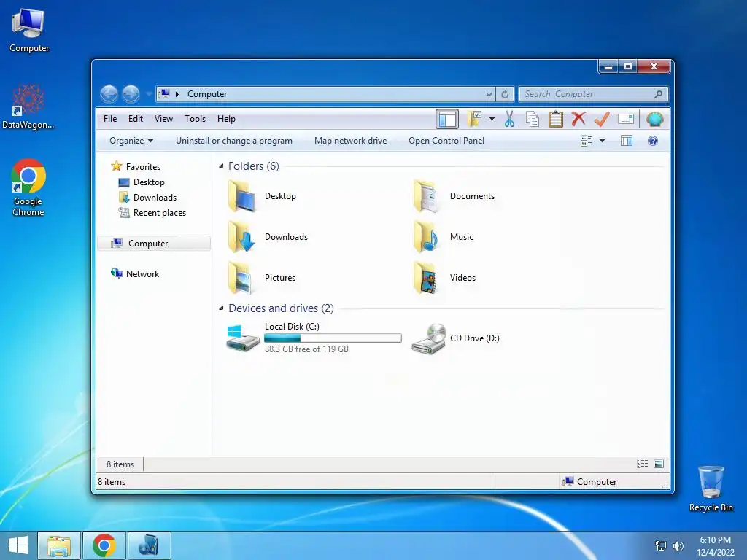Click the network tray icon

(660, 545)
